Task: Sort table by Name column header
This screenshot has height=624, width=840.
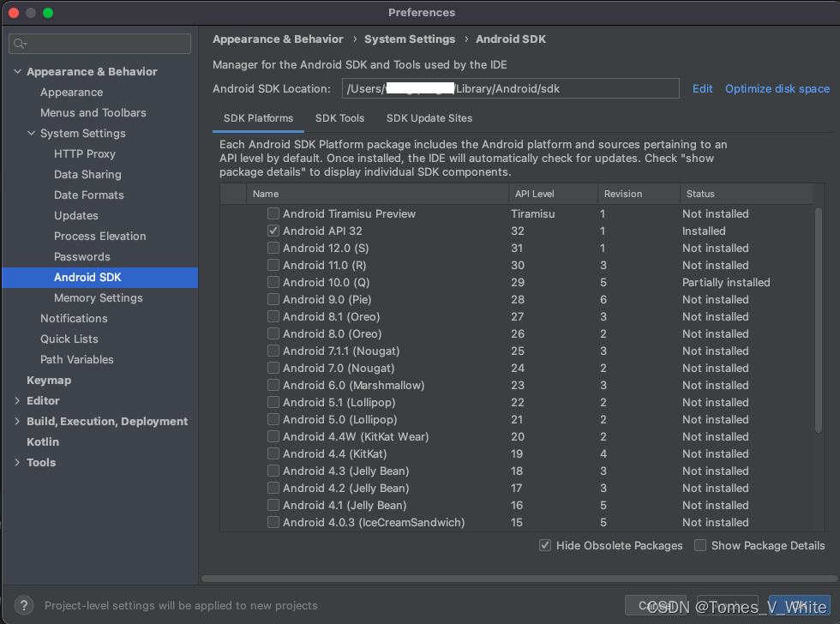Action: tap(377, 194)
